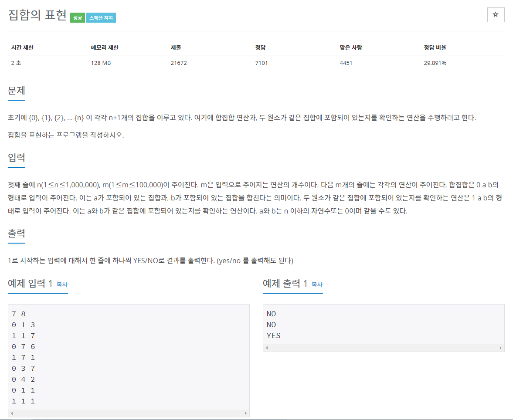Click the '1 1 7' line in example input
Screen dimensions: 513x420
[x=23, y=336]
